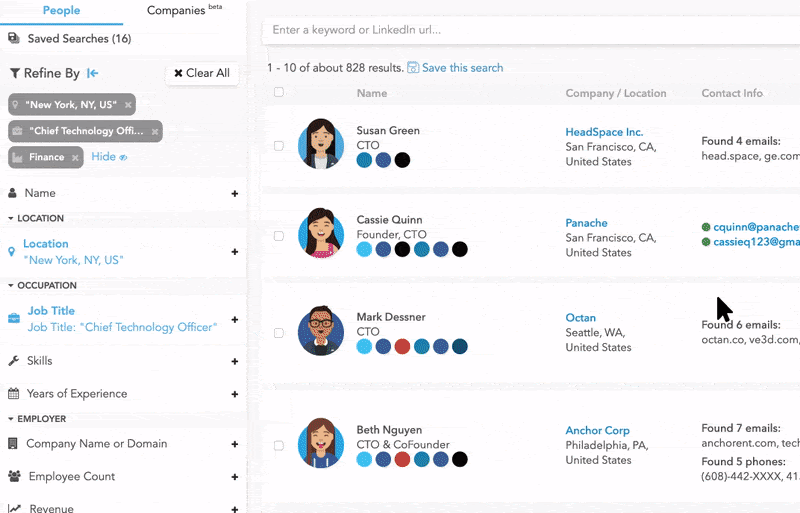Screen dimensions: 800x513
Task: Expand the Skills filter with its plus sign
Action: pyautogui.click(x=235, y=361)
